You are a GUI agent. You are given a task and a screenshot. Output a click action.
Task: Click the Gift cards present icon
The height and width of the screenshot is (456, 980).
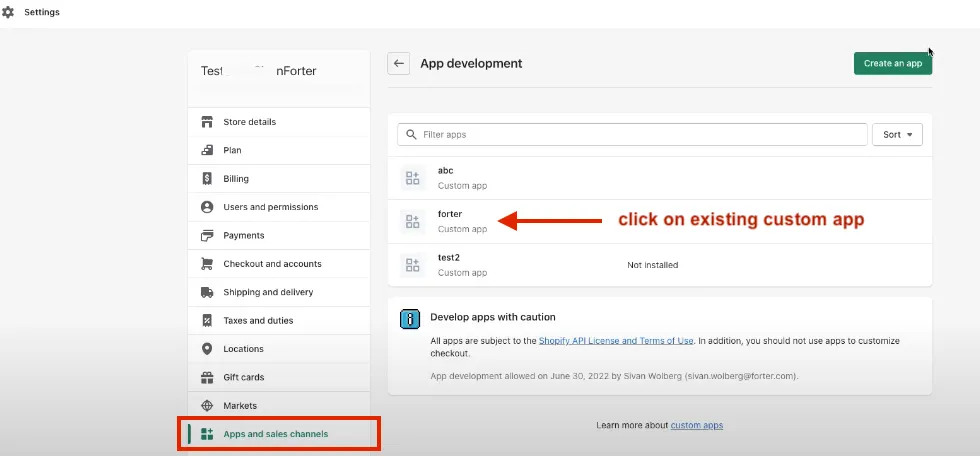[x=207, y=377]
